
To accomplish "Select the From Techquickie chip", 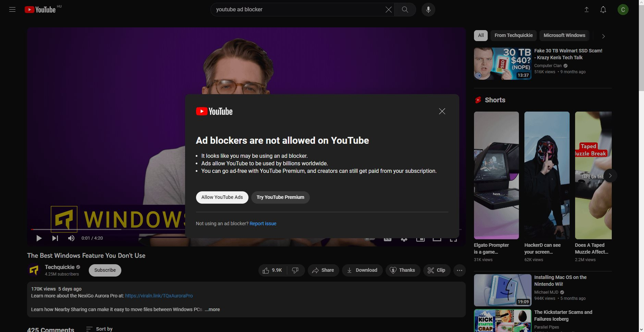I will [x=513, y=35].
